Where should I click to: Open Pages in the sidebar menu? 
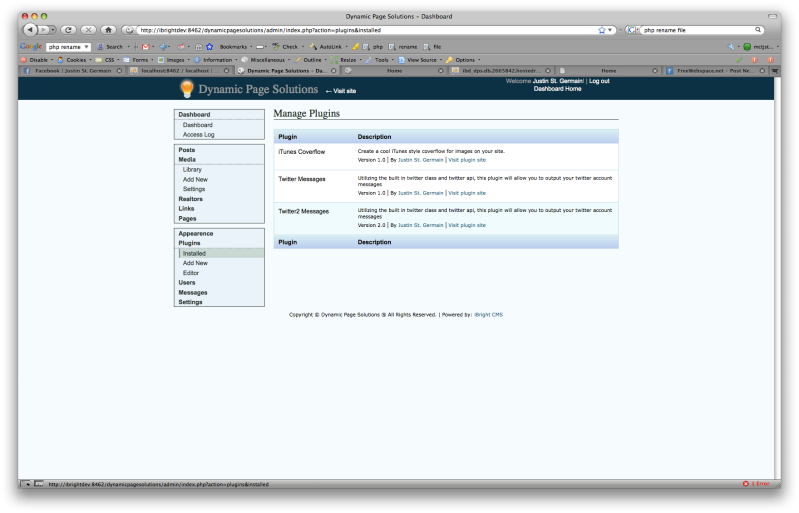point(187,219)
